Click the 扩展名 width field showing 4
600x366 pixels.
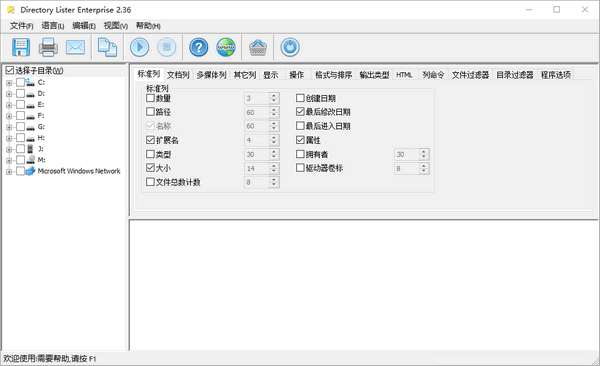pos(256,140)
